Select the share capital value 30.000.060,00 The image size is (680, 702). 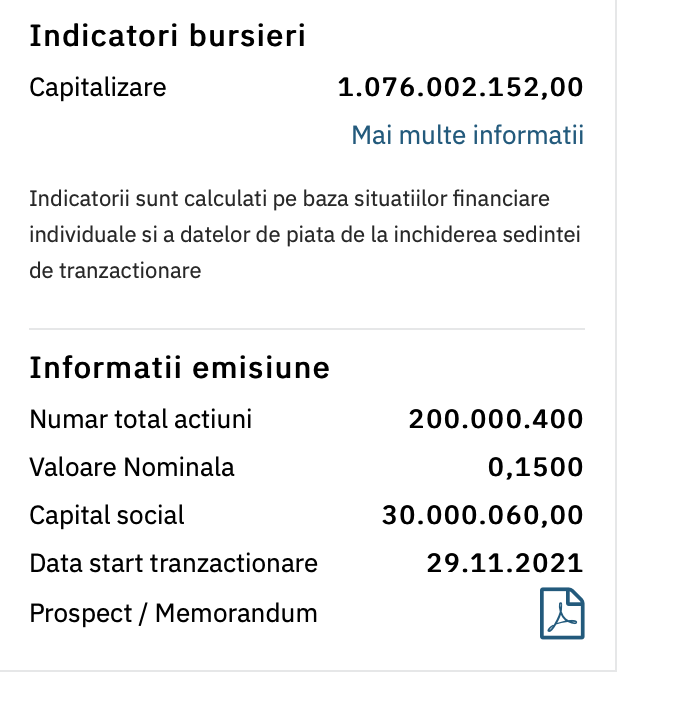[483, 515]
